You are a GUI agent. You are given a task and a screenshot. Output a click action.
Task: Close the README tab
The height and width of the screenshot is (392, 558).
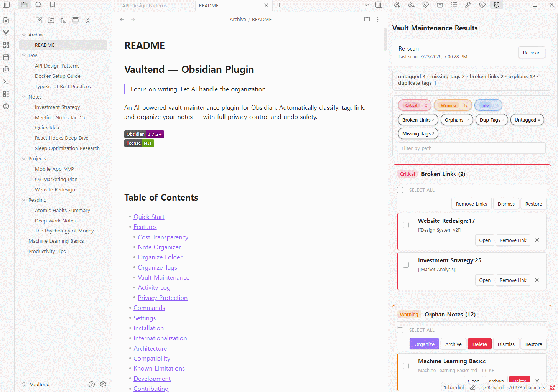pos(266,5)
